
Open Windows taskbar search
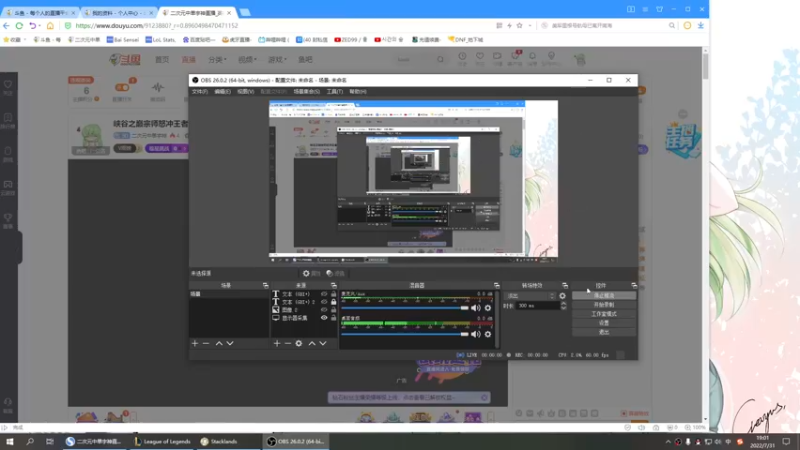(30, 441)
